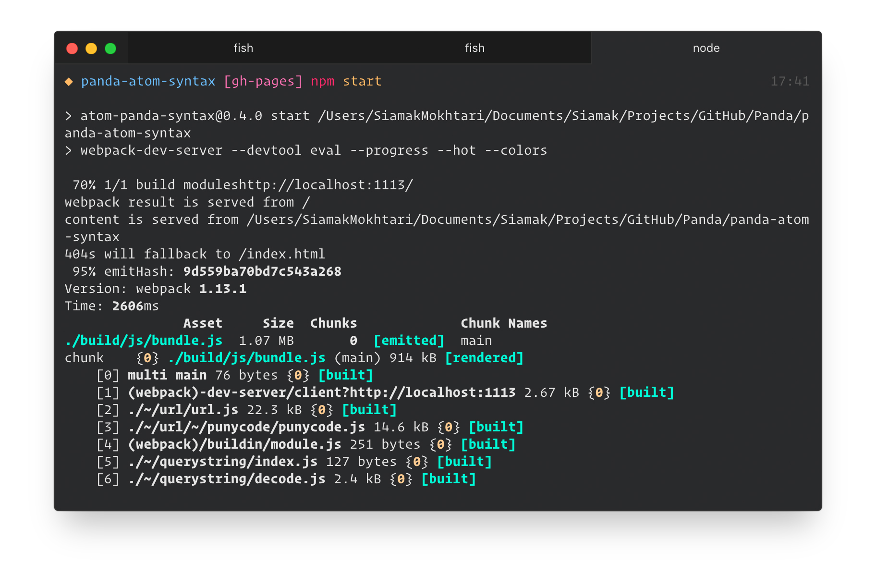Click the atom-panda-syntax@0.4.0 package text
Image resolution: width=876 pixels, height=588 pixels.
171,116
